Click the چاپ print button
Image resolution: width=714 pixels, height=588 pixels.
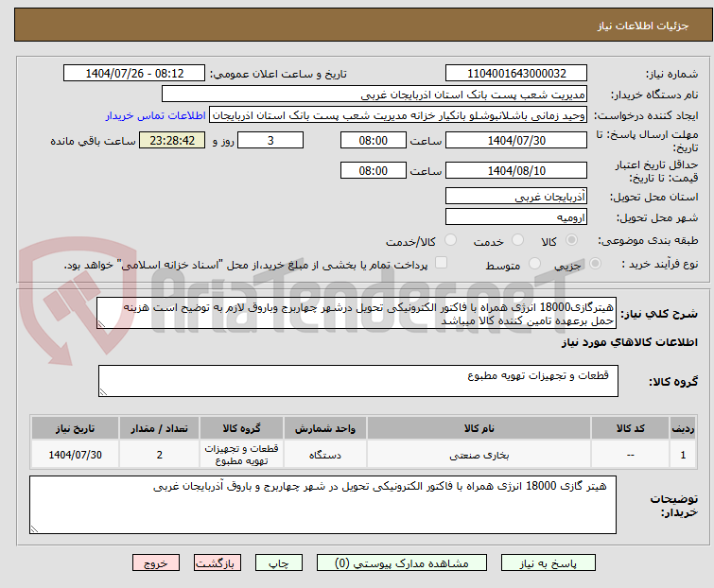tap(279, 563)
